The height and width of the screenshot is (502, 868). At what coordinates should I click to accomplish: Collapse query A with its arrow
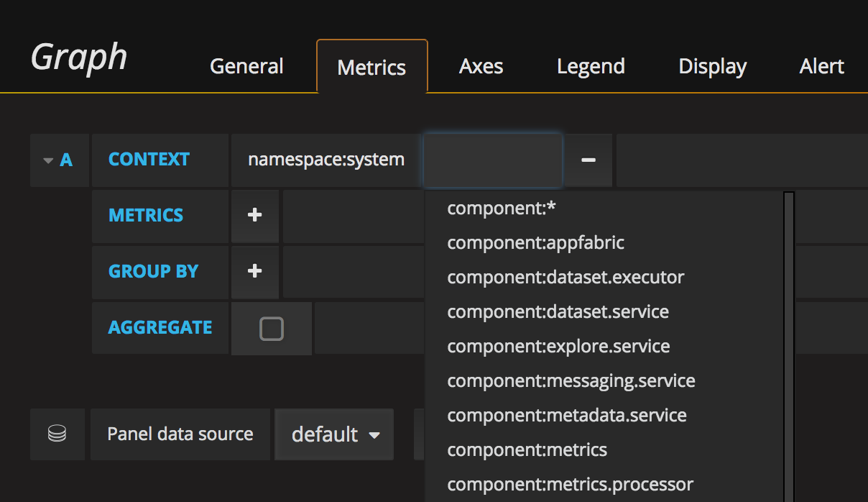(x=48, y=160)
